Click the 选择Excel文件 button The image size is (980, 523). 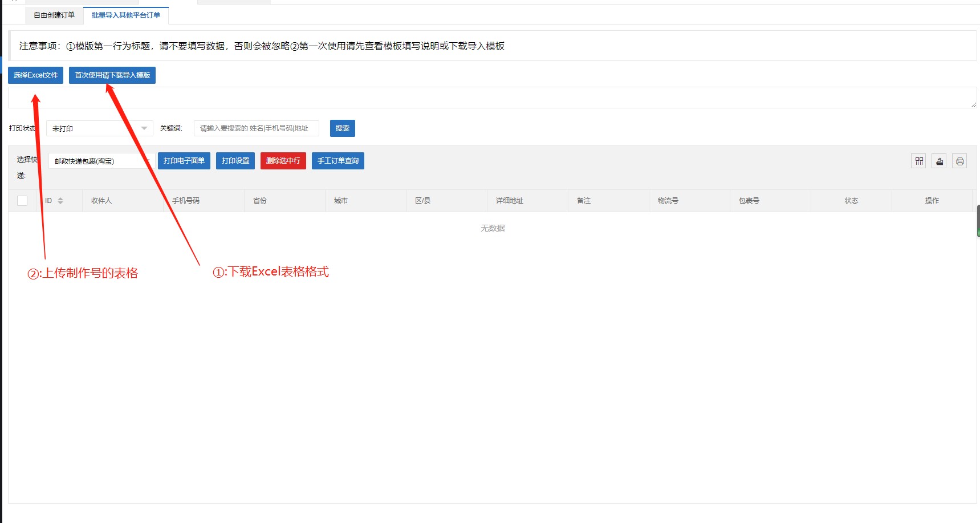click(x=35, y=75)
